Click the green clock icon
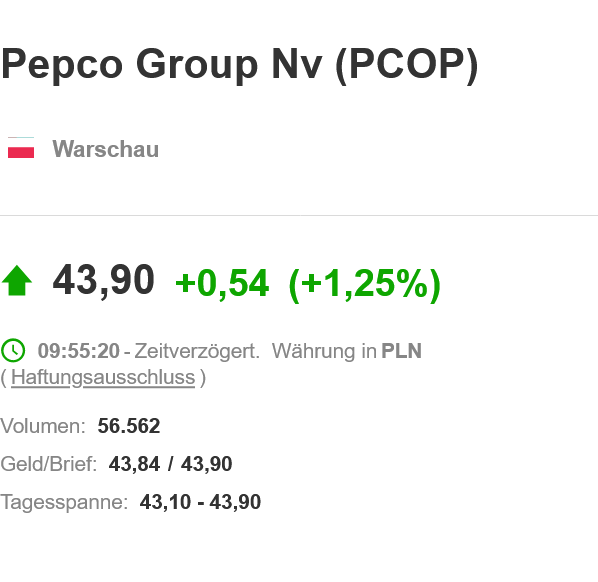The width and height of the screenshot is (598, 582). coord(13,350)
